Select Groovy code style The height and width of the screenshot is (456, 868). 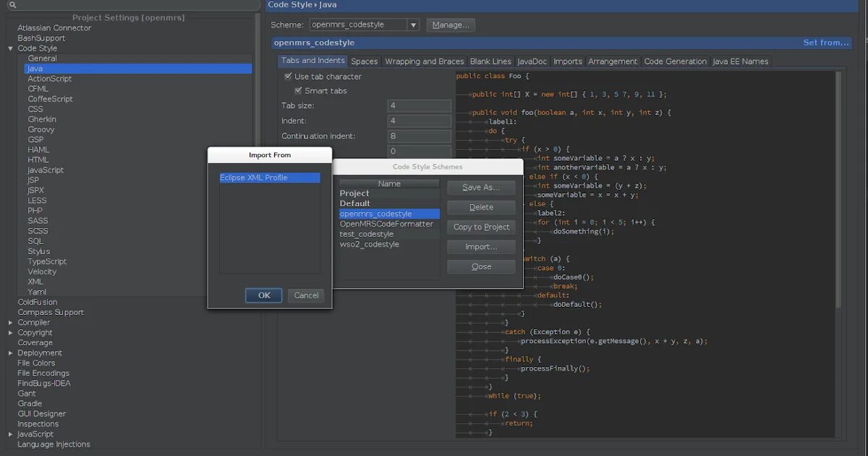[41, 130]
